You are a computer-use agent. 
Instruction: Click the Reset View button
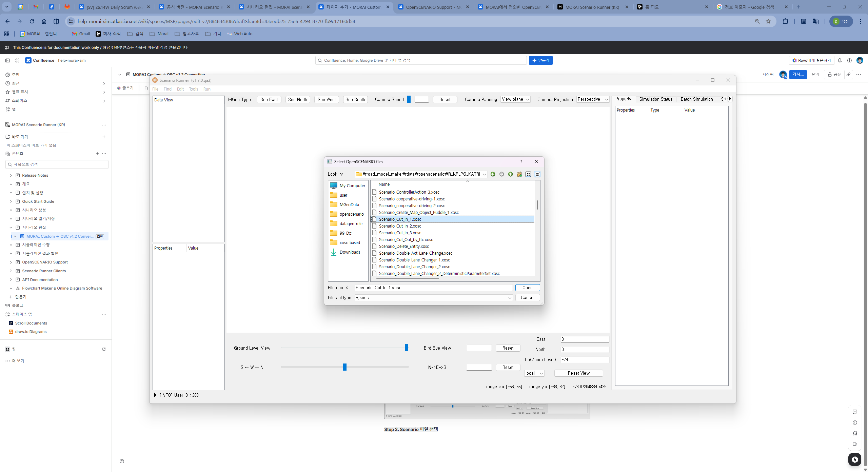578,373
